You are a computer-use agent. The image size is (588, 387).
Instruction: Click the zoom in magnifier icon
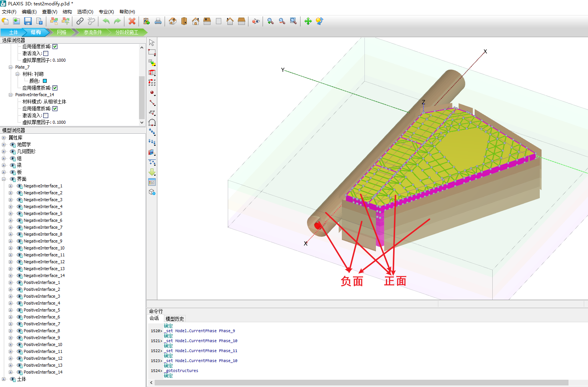pyautogui.click(x=270, y=21)
